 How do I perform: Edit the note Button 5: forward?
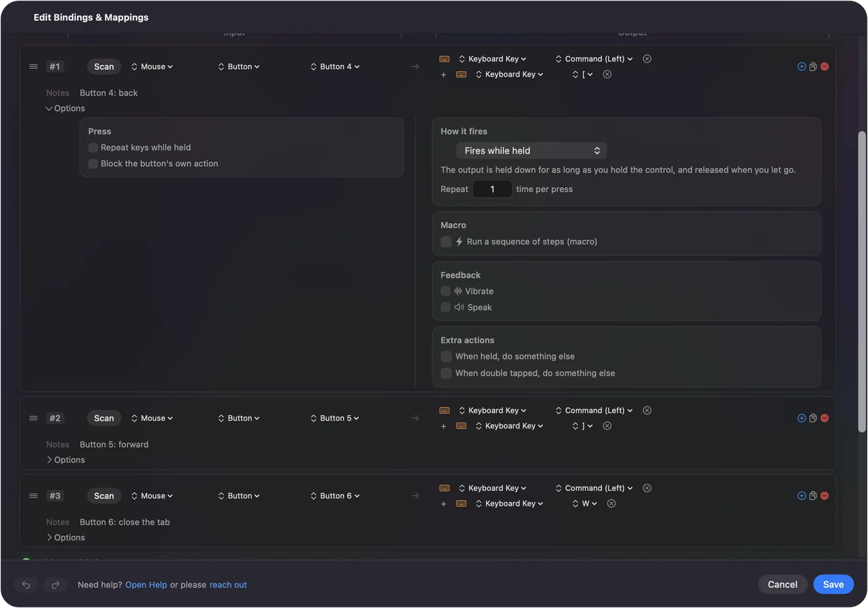pos(114,444)
